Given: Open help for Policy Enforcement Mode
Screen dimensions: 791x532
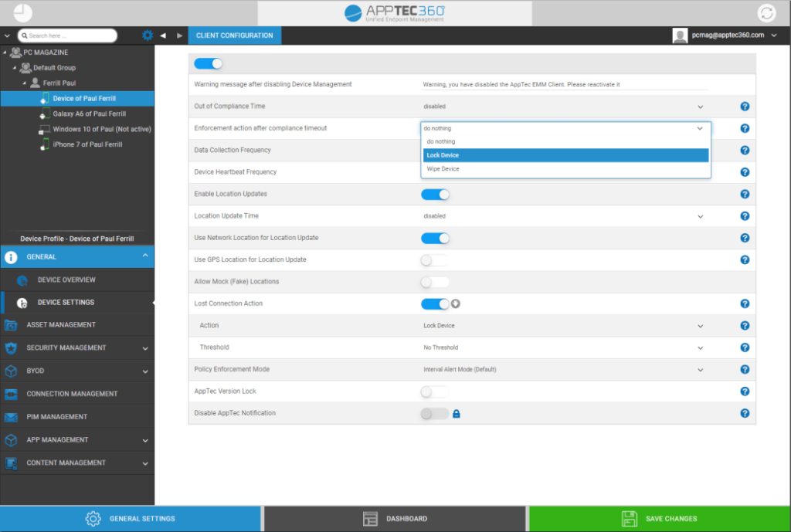Looking at the screenshot, I should [x=745, y=370].
